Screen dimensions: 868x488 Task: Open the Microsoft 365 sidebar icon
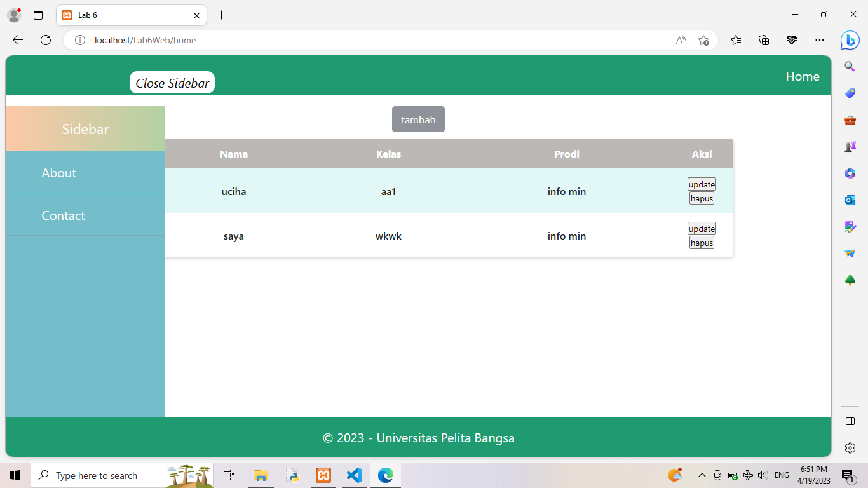click(x=850, y=173)
